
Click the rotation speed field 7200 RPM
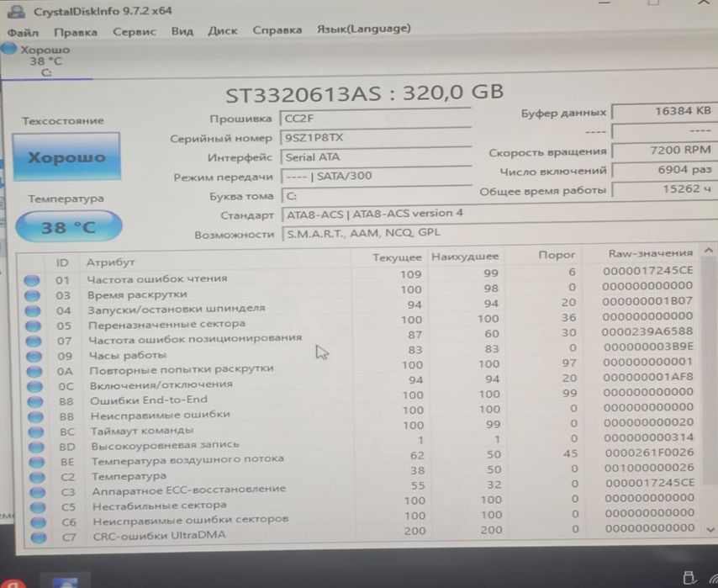(664, 151)
